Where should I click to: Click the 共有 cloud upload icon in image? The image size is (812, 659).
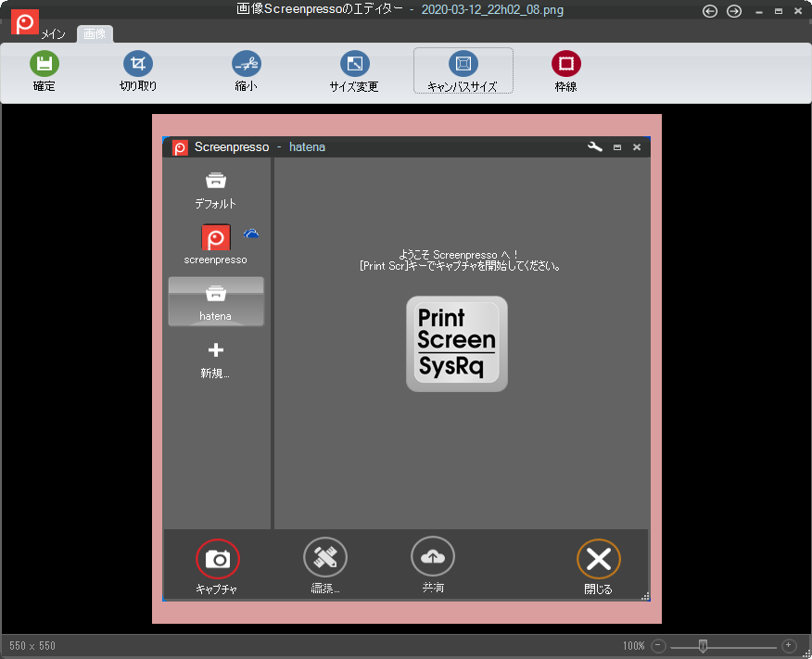[433, 556]
